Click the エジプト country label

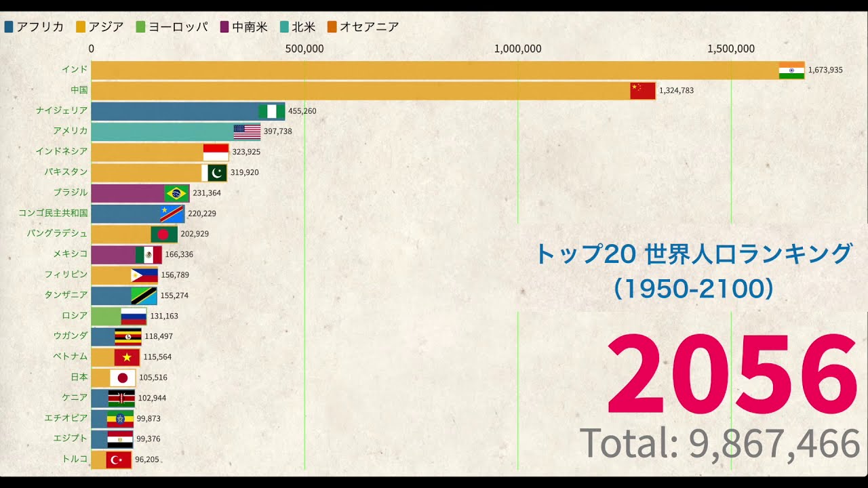(71, 438)
